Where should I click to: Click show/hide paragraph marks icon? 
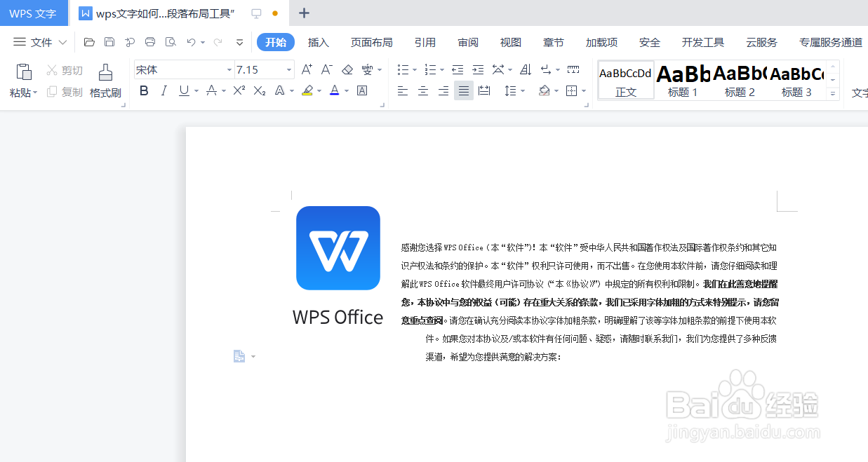pyautogui.click(x=546, y=69)
